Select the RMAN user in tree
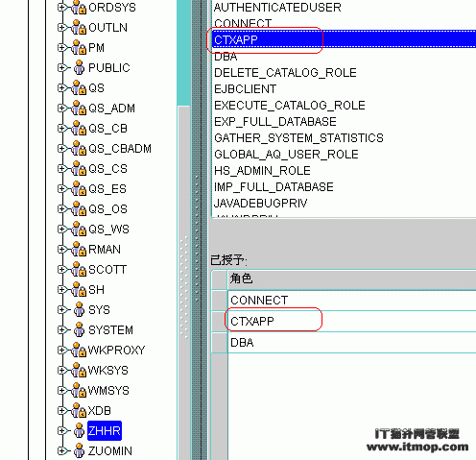The height and width of the screenshot is (460, 476). (105, 250)
